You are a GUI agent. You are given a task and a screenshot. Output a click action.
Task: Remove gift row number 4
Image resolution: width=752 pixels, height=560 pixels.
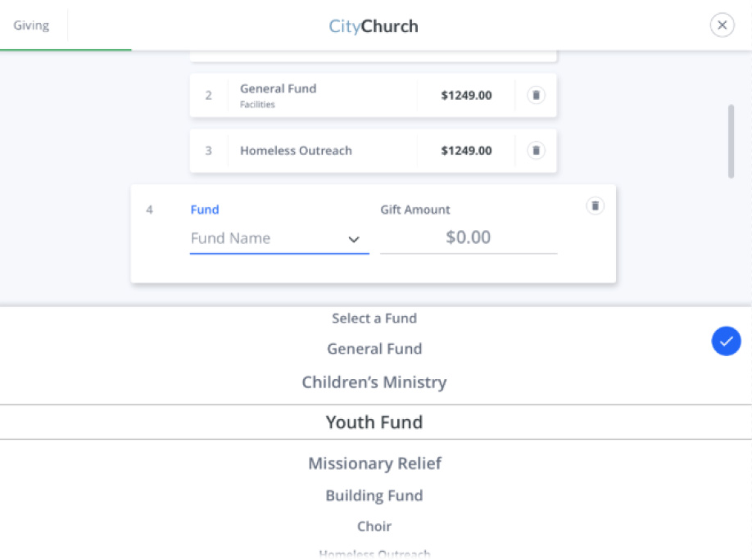point(596,206)
